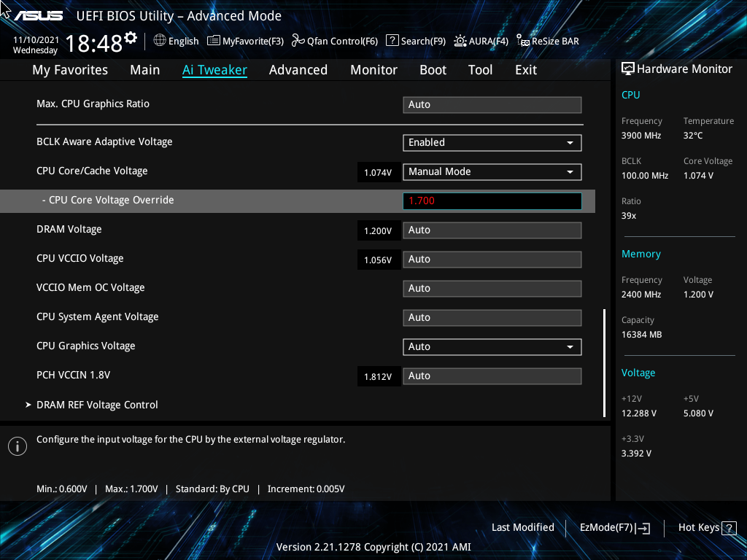Image resolution: width=747 pixels, height=560 pixels.
Task: Select the CPU System Agent Voltage label
Action: coord(98,316)
